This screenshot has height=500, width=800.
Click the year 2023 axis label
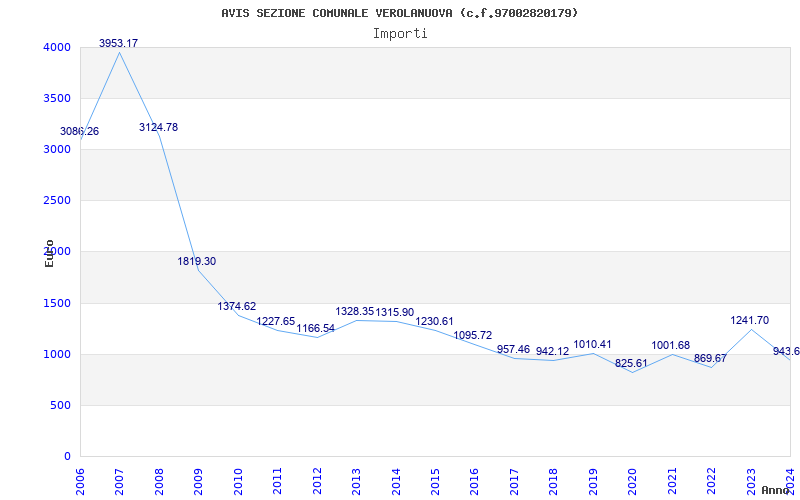click(751, 481)
